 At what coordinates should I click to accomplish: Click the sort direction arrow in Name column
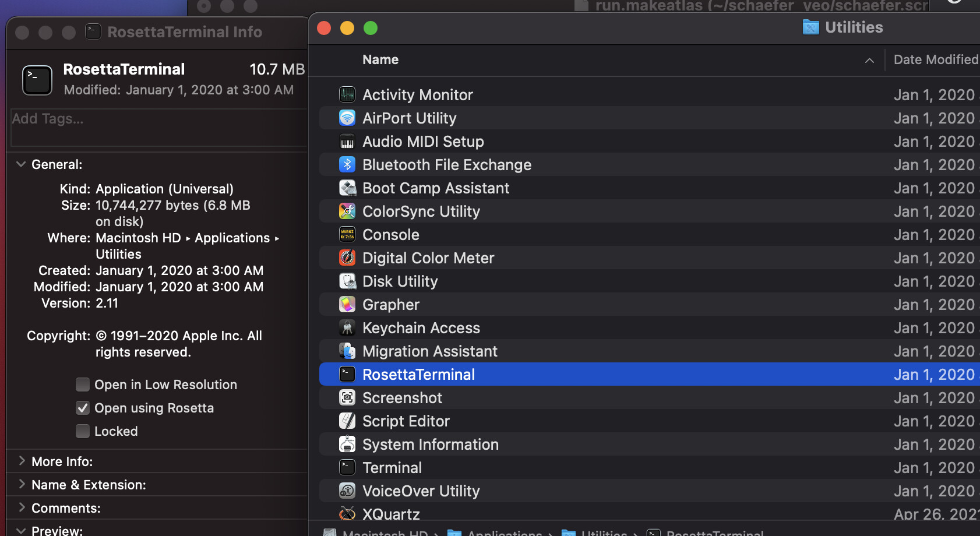pyautogui.click(x=869, y=60)
